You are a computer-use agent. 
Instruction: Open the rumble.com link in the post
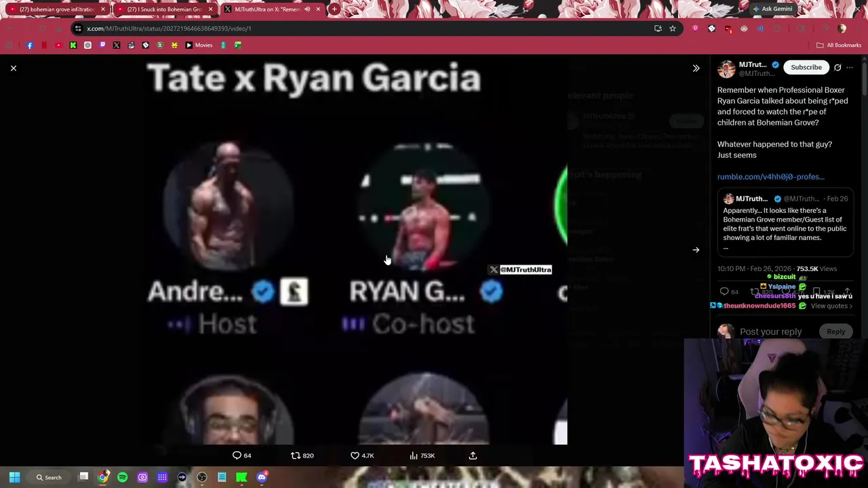(771, 177)
